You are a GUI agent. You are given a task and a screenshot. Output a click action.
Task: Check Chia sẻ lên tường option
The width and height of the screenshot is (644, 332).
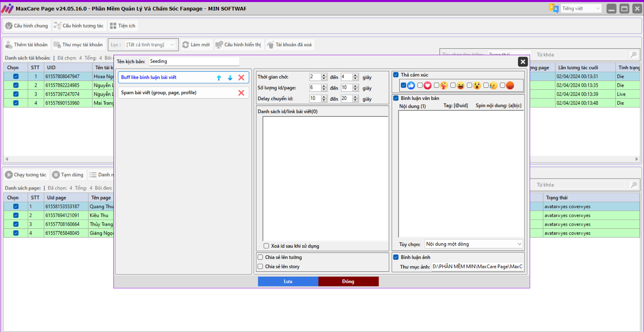tap(260, 257)
